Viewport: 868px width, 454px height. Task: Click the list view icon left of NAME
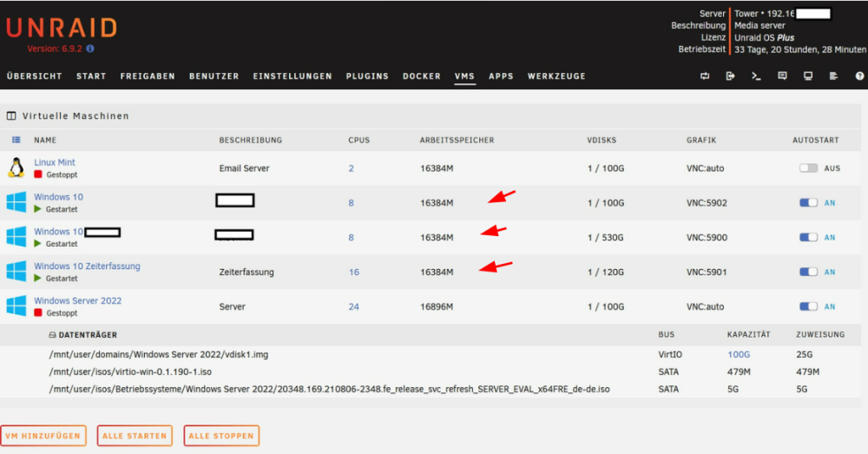(x=16, y=140)
